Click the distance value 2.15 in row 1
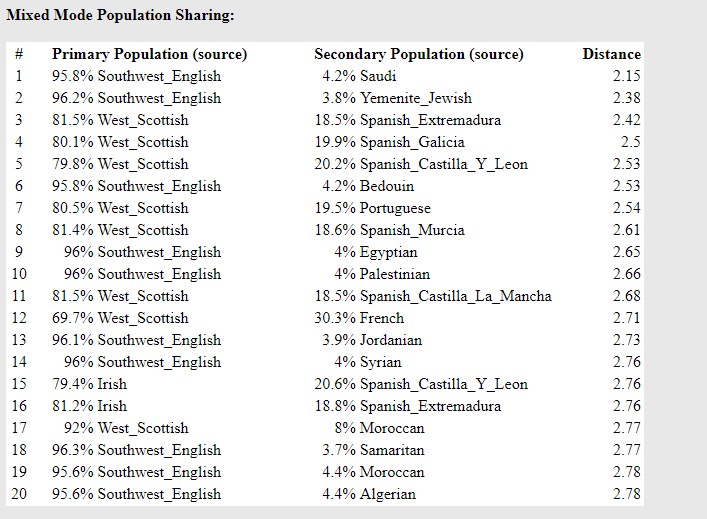This screenshot has width=707, height=519. (x=626, y=76)
